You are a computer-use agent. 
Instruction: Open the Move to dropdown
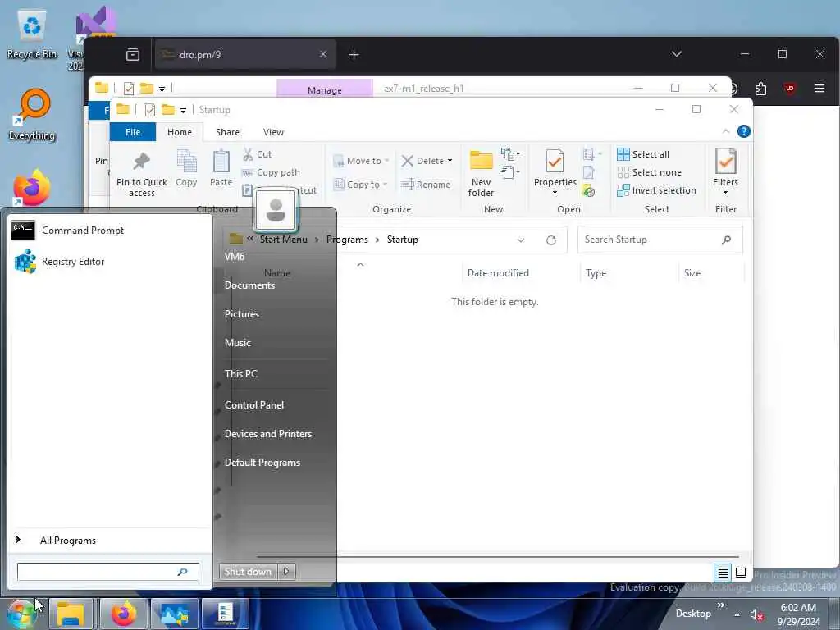[361, 161]
